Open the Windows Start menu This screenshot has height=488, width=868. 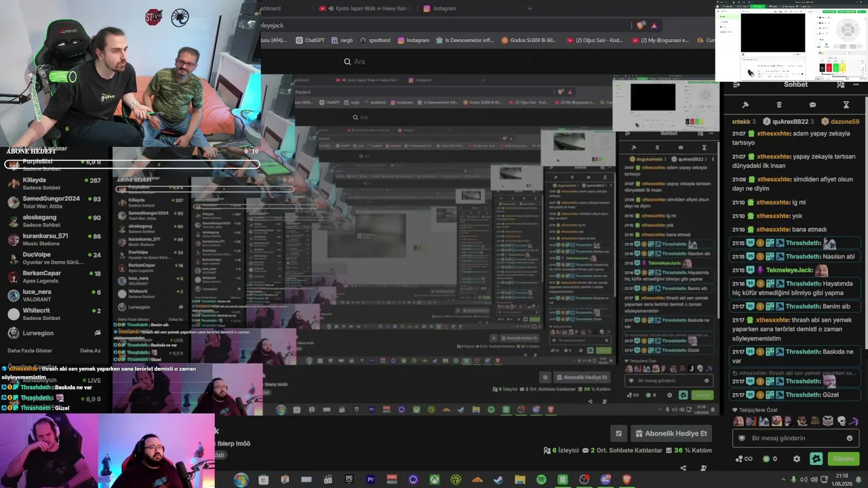pos(241,480)
